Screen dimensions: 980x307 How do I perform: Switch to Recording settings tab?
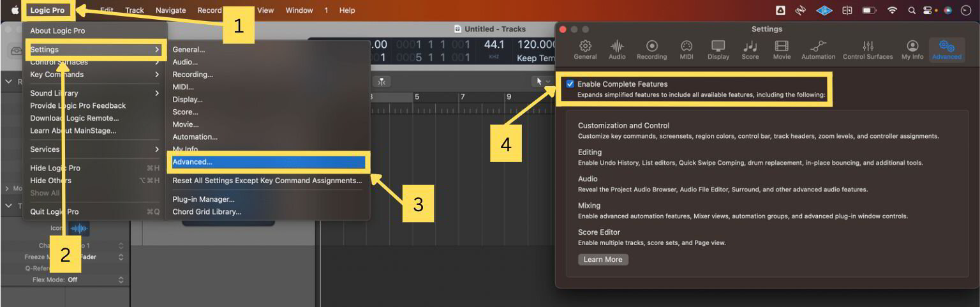pos(651,50)
